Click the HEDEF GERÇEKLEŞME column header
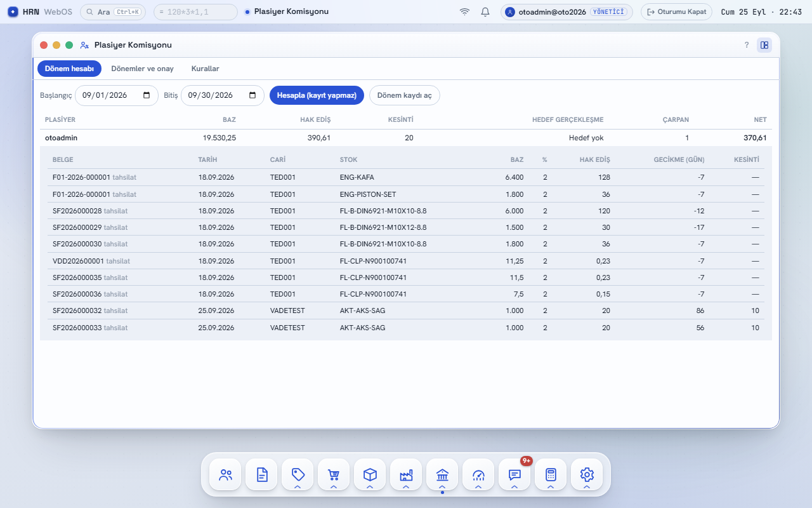 pyautogui.click(x=568, y=119)
